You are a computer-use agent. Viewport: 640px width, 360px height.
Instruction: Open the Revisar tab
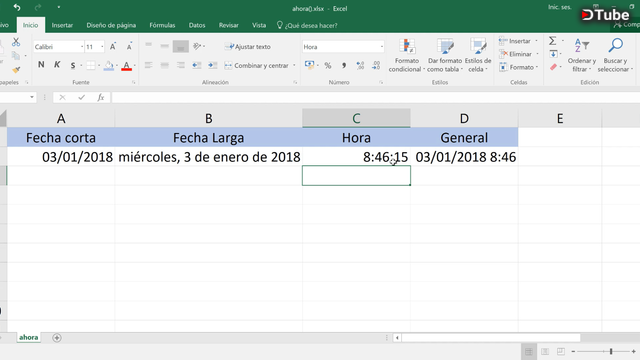229,25
